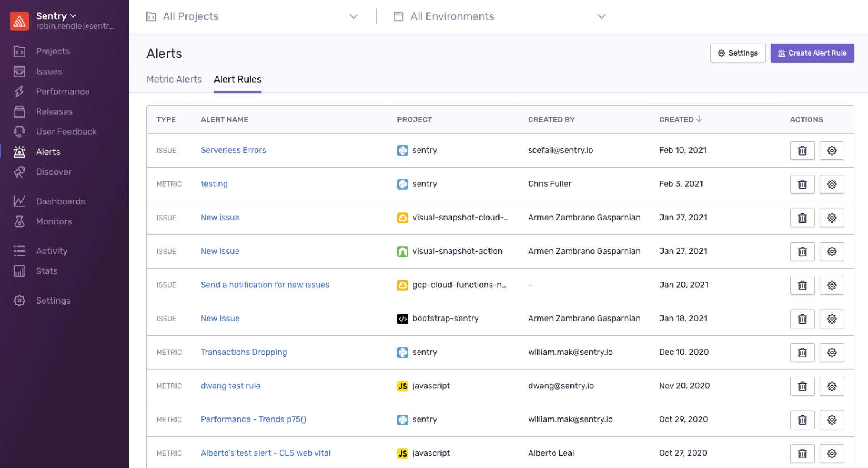Click the Sentry logo icon
Viewport: 868px width, 468px height.
click(19, 21)
